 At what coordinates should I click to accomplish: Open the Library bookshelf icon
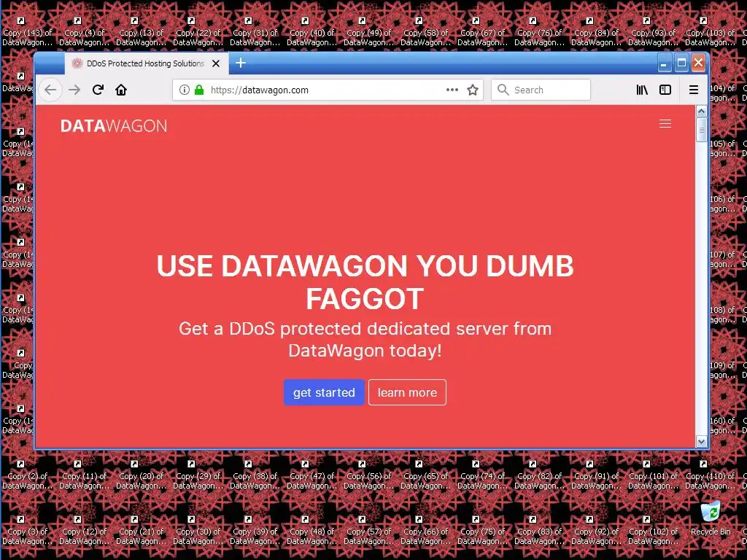point(642,90)
